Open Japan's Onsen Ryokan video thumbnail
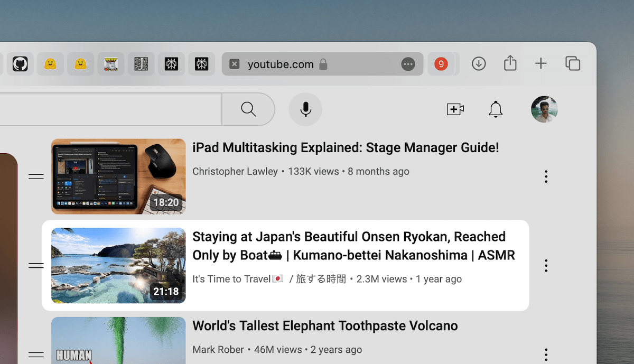 [x=118, y=265]
